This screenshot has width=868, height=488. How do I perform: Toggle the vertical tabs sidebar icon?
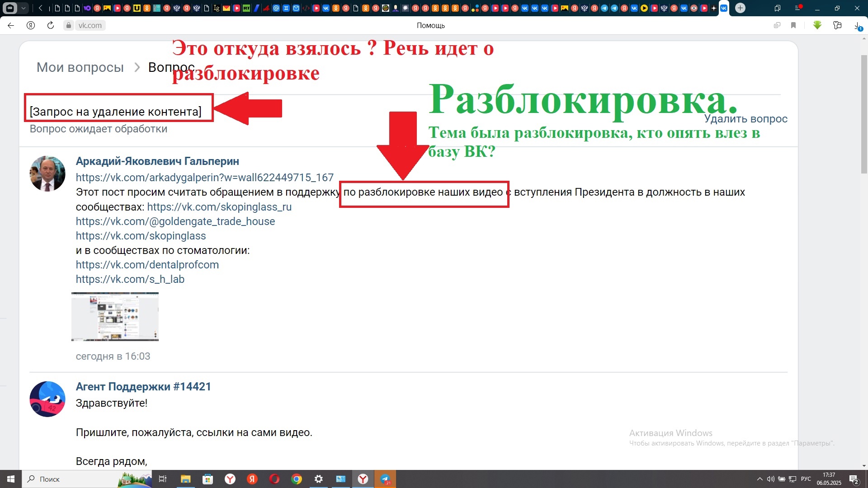pyautogui.click(x=778, y=8)
